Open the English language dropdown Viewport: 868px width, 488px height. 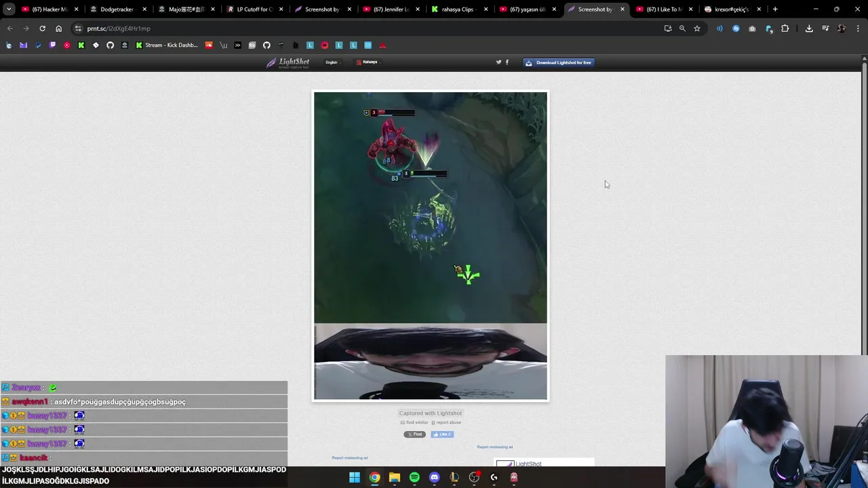coord(332,62)
